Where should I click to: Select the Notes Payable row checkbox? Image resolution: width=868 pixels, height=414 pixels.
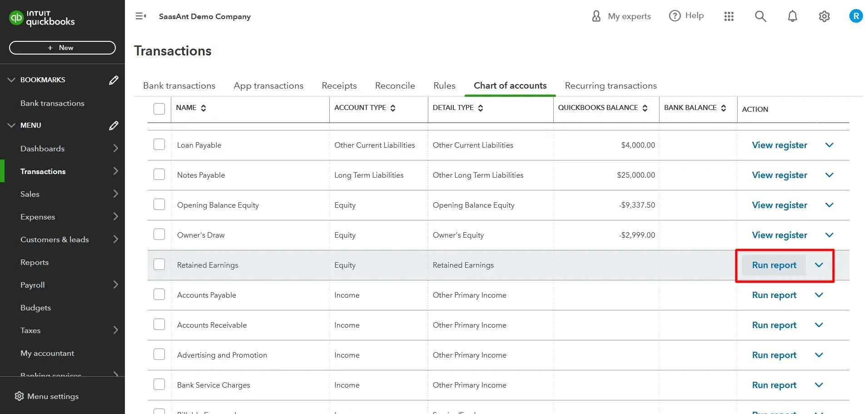point(159,175)
